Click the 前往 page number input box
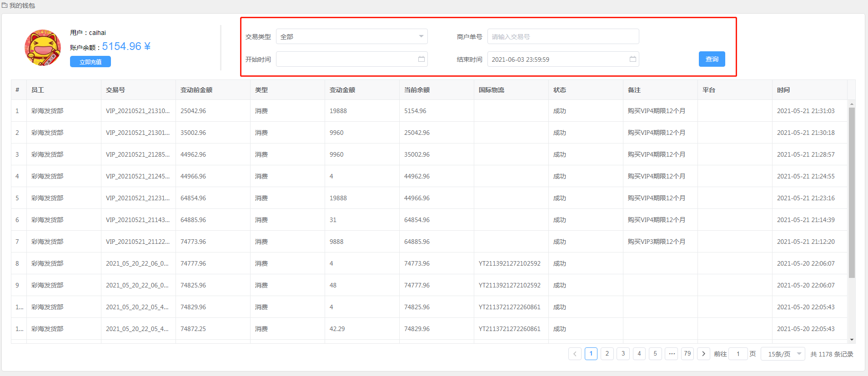This screenshot has height=376, width=868. click(738, 354)
